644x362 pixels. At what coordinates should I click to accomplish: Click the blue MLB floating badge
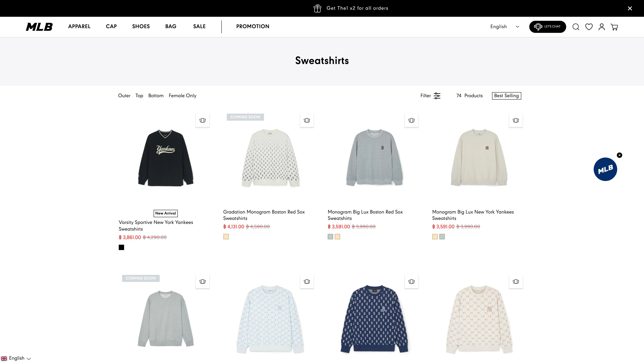click(x=605, y=169)
